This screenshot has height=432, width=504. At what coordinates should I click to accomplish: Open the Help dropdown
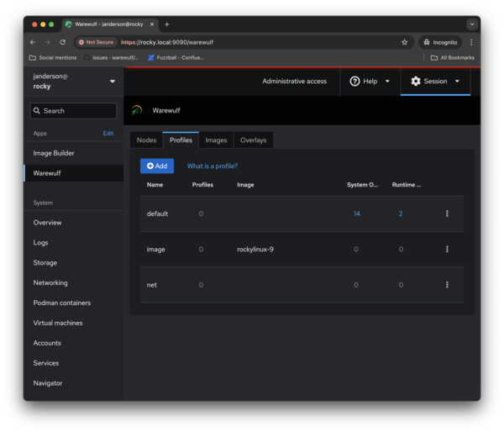click(370, 81)
